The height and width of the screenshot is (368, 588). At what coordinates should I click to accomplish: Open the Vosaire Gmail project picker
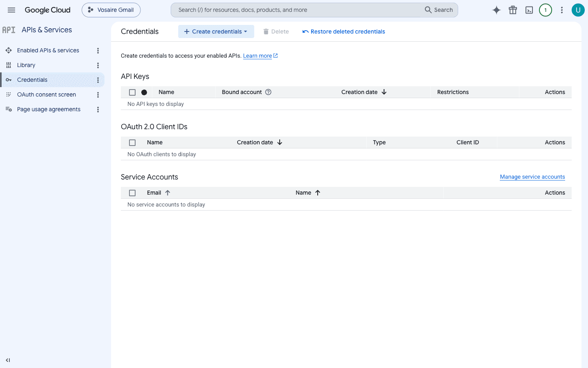[x=111, y=10]
